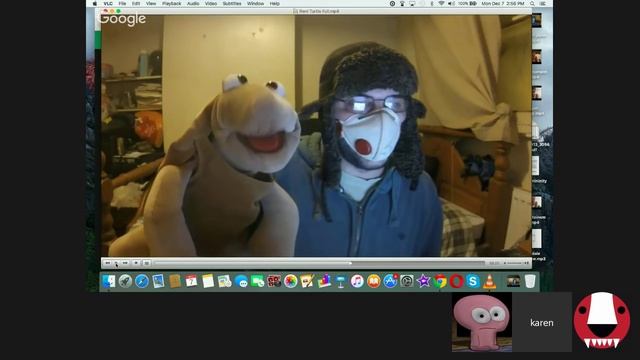The width and height of the screenshot is (640, 360).
Task: Open Finder from the dock
Action: point(109,281)
